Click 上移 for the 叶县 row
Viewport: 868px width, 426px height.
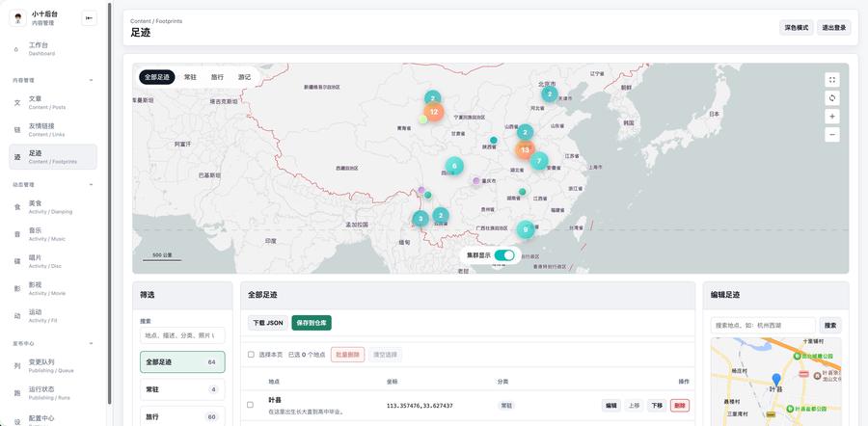coord(634,406)
